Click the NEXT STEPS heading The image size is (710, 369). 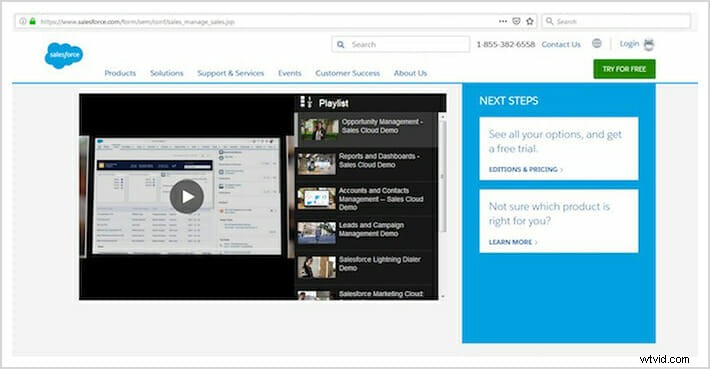click(509, 101)
